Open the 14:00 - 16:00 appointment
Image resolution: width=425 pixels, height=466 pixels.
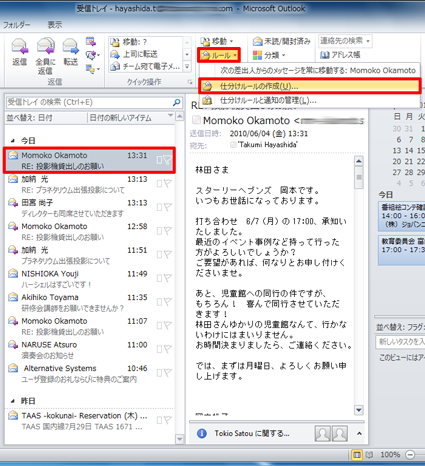401,216
